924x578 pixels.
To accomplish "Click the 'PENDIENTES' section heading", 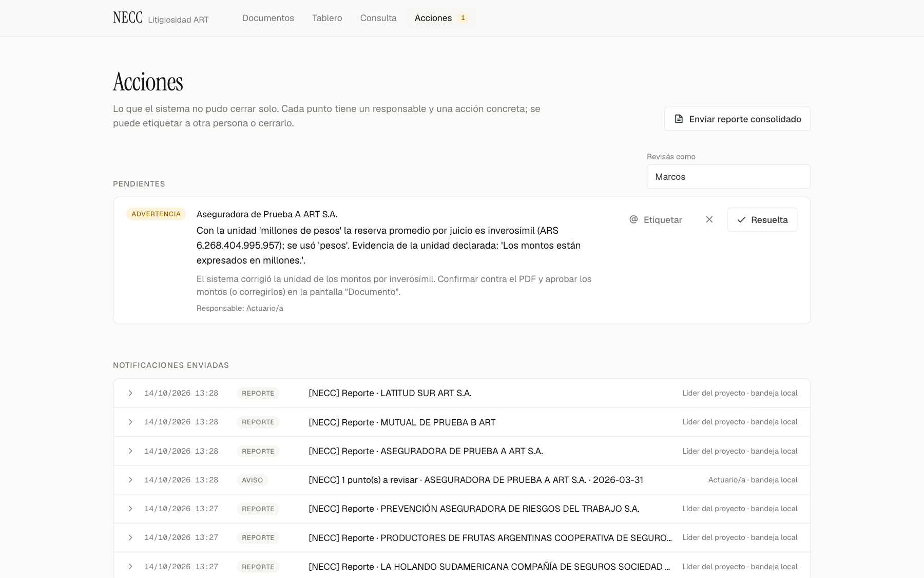I will (139, 184).
